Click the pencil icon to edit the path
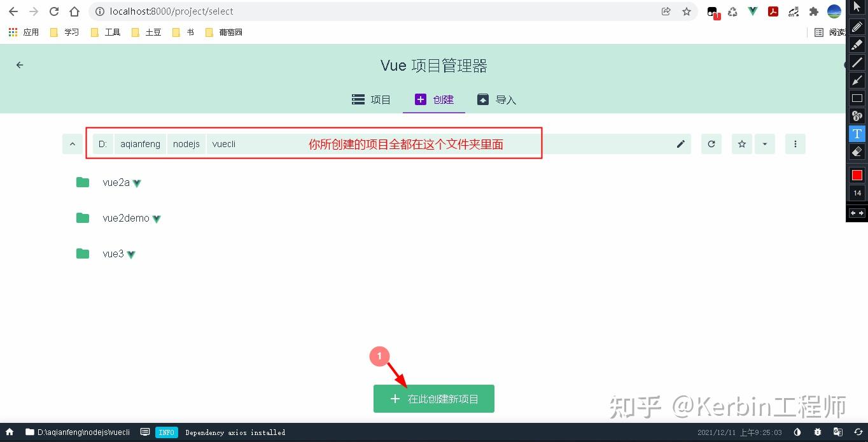 (680, 144)
